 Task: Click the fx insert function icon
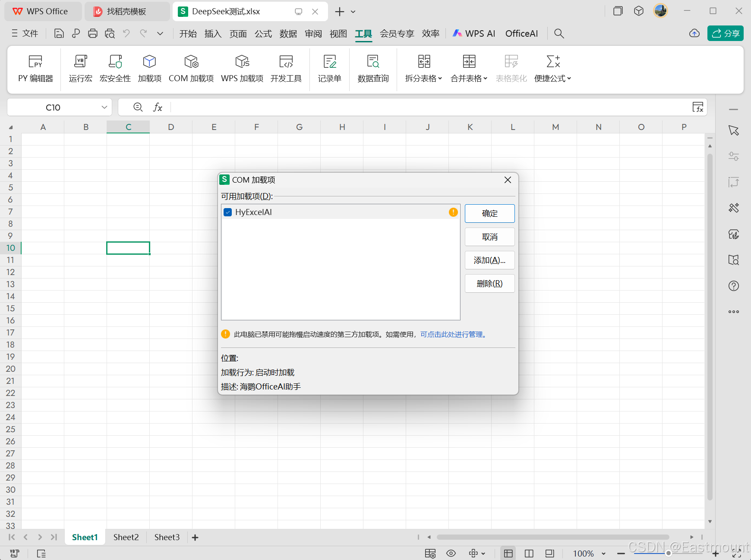[158, 107]
